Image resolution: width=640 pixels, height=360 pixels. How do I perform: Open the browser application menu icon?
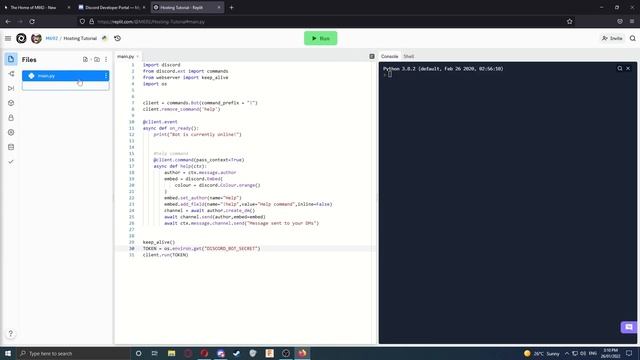tap(632, 21)
